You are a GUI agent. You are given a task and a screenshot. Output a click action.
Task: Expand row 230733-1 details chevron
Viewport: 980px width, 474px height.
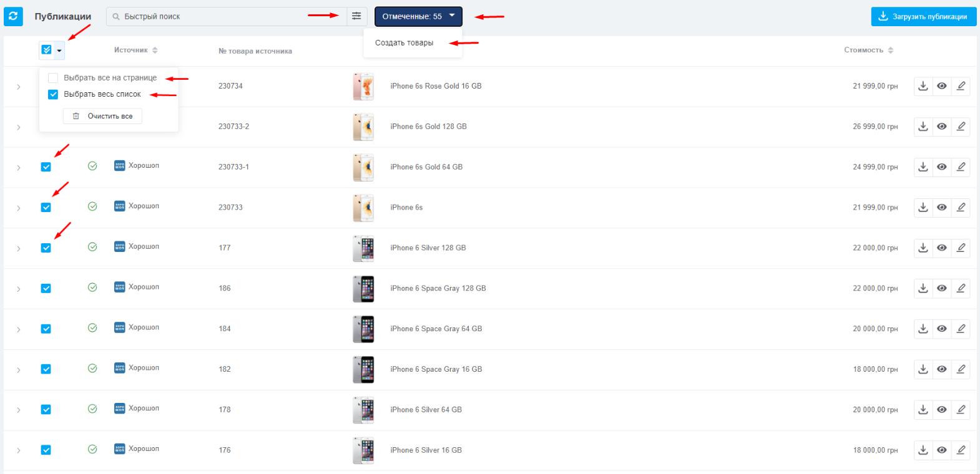(x=19, y=168)
